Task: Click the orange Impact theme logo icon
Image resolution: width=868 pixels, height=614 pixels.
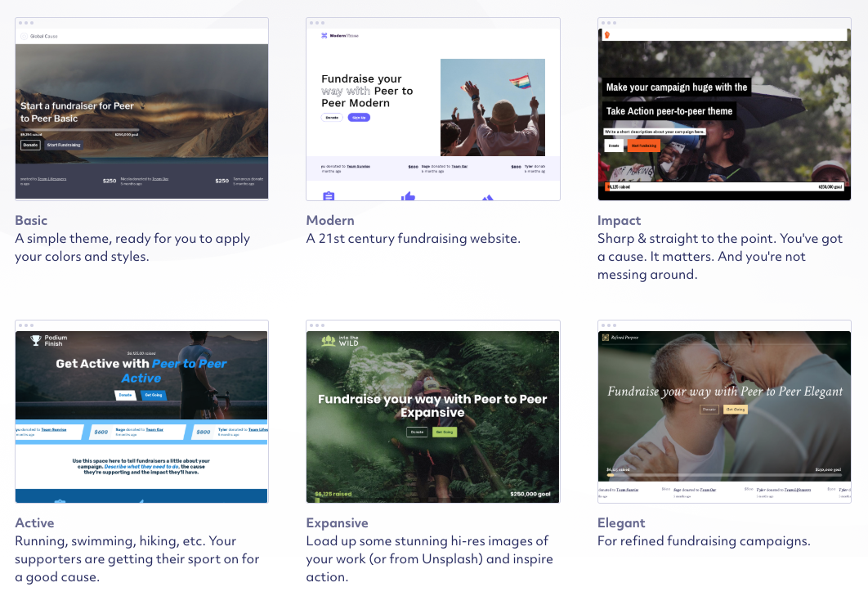Action: pyautogui.click(x=607, y=35)
